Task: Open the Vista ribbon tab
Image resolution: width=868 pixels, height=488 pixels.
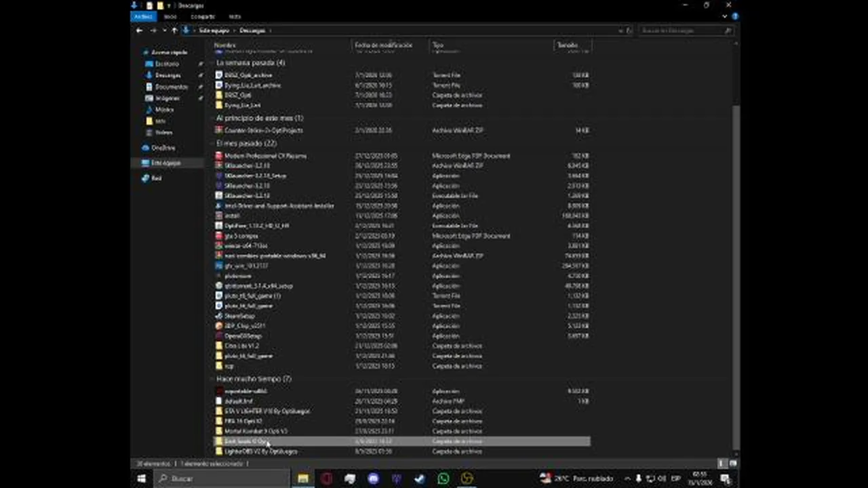Action: point(235,16)
